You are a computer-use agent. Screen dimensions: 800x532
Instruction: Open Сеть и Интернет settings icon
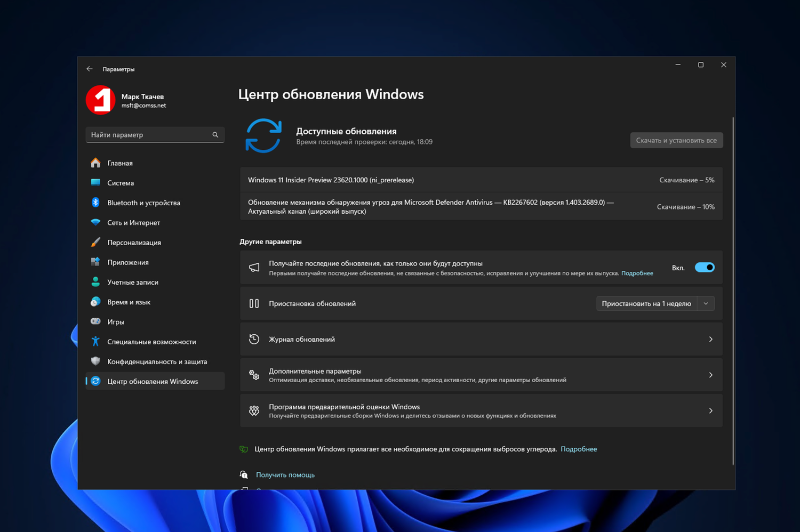coord(95,222)
